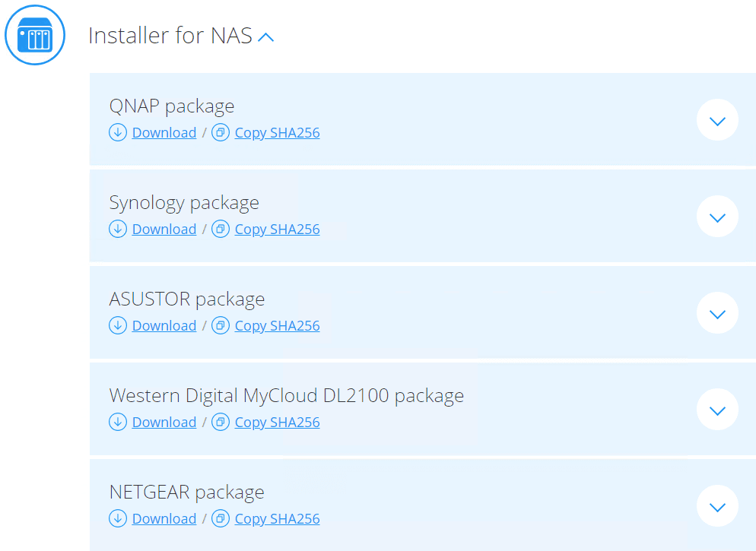Click the NAS installer icon
This screenshot has height=551, width=756.
tap(35, 35)
